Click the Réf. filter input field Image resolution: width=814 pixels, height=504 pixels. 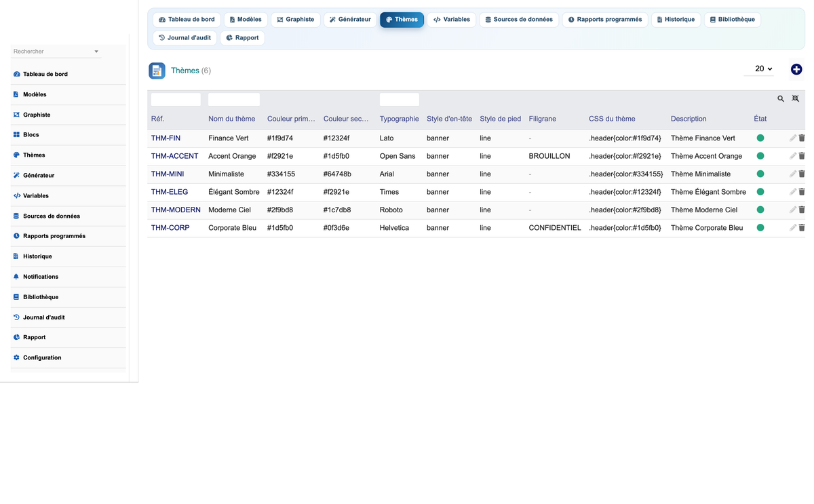[x=176, y=100]
